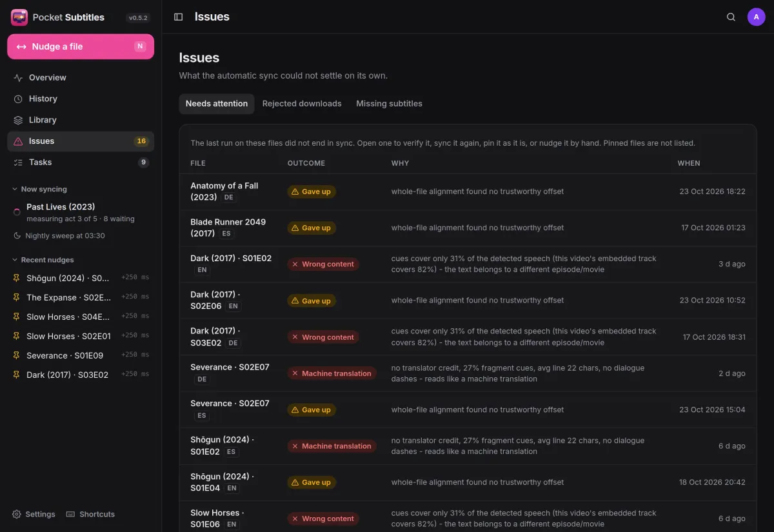Click the OUTCOME column header
Image resolution: width=774 pixels, height=532 pixels.
pyautogui.click(x=306, y=163)
